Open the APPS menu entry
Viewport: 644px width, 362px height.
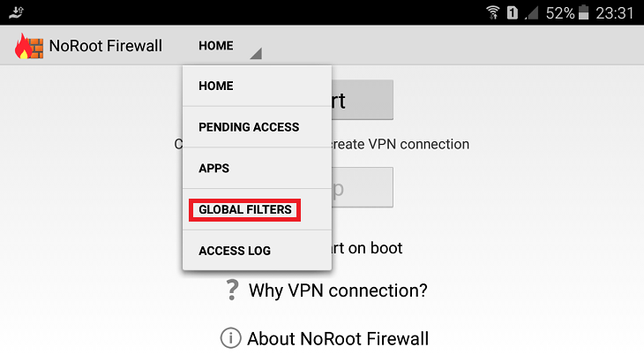click(x=257, y=168)
